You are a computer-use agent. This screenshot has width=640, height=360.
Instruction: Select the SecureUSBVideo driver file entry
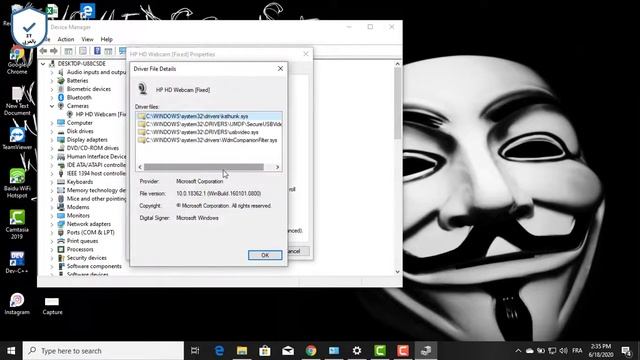(209, 124)
